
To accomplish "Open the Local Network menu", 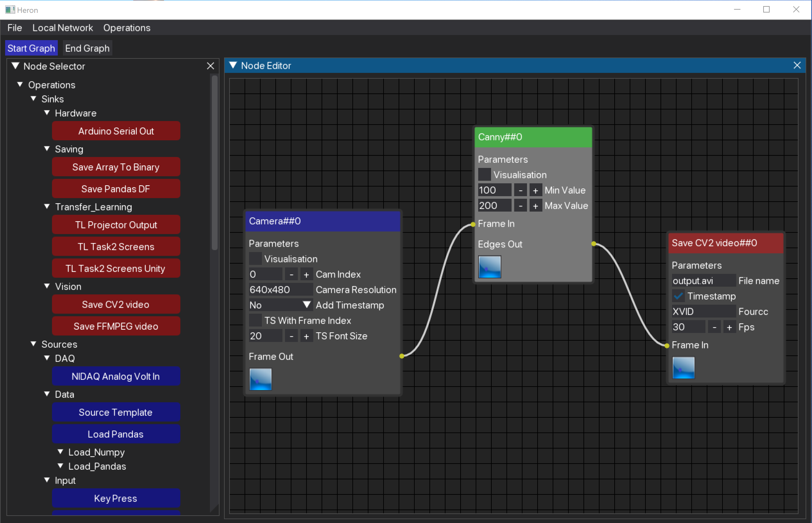I will tap(63, 28).
